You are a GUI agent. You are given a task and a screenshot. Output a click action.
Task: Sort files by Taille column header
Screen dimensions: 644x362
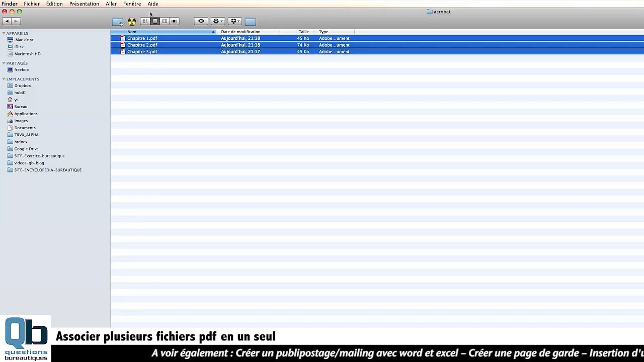click(x=303, y=32)
